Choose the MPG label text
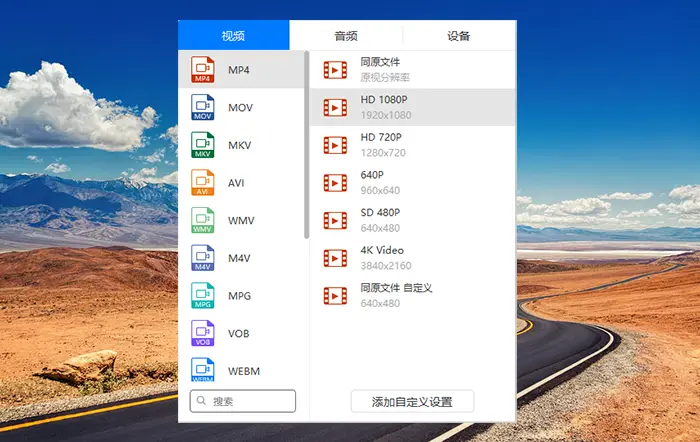This screenshot has width=700, height=442. point(240,296)
